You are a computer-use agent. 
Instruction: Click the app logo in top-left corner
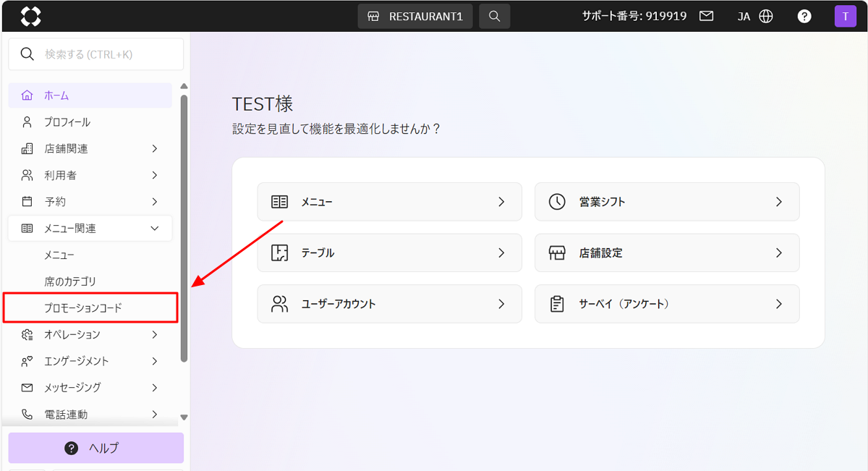[x=31, y=16]
